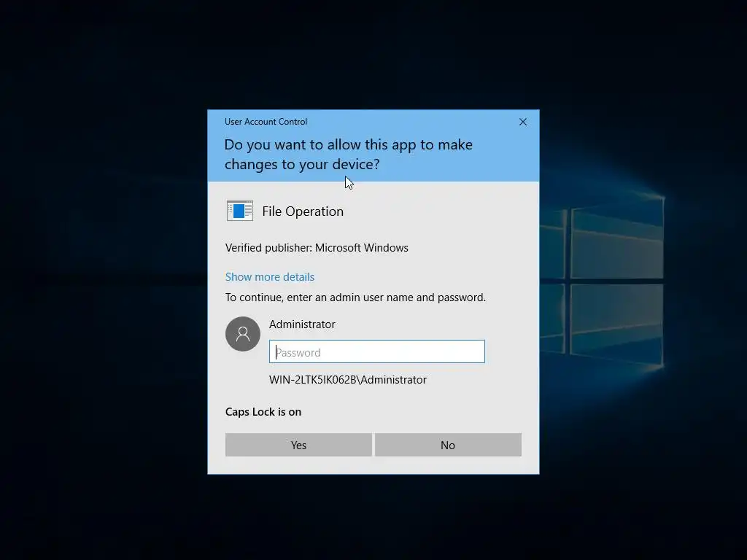The image size is (747, 560).
Task: Click the 'Do you want to allow' heading
Action: coord(348,155)
